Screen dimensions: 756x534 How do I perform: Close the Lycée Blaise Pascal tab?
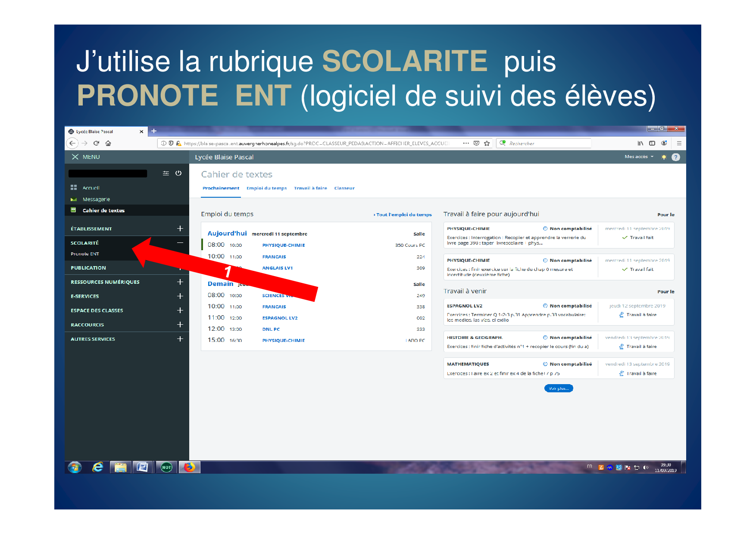[x=141, y=132]
